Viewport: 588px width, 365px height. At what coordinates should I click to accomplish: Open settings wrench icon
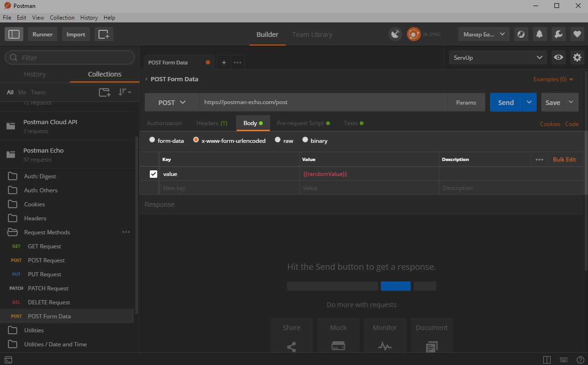pyautogui.click(x=558, y=34)
